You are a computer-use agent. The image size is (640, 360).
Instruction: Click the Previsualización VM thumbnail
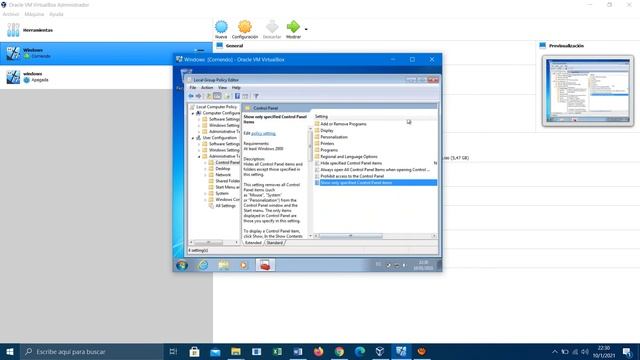[x=588, y=91]
